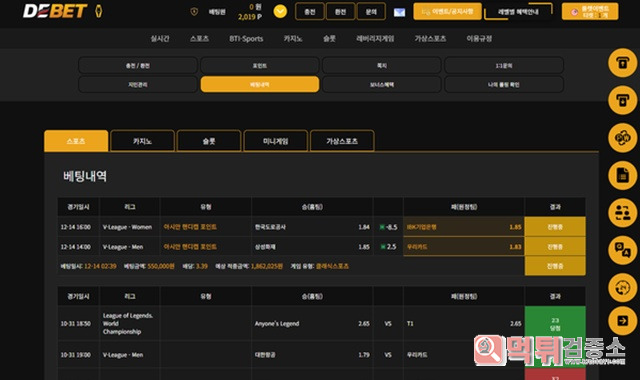The height and width of the screenshot is (380, 640).
Task: Click the green result cell of the T1 match
Action: 555,324
